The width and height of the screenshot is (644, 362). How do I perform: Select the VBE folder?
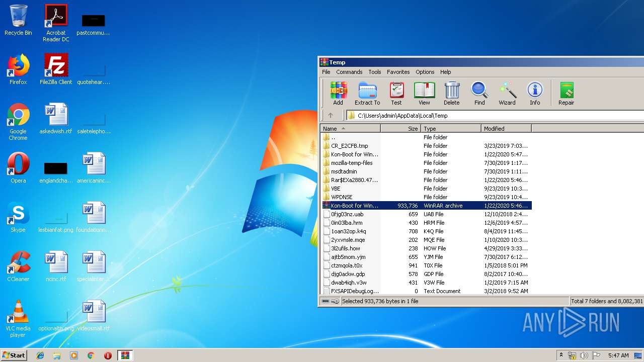[426, 189]
